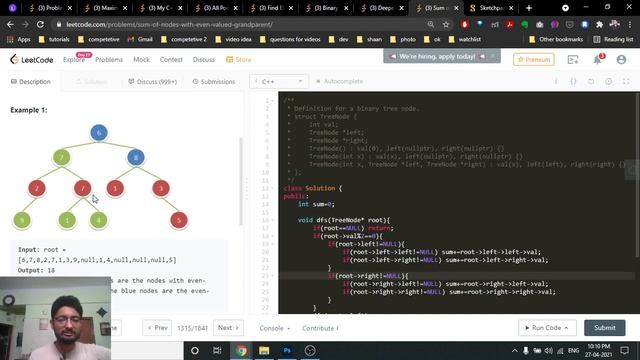Open the 'Other bookmarks' folder
The width and height of the screenshot is (640, 360).
coord(556,39)
